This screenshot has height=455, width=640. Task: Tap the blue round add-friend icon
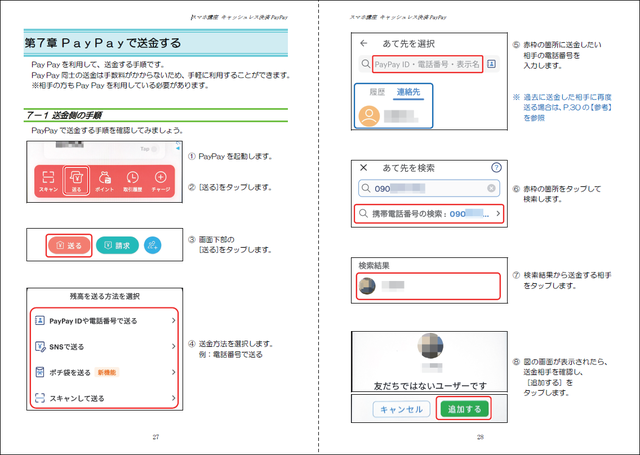[x=153, y=245]
